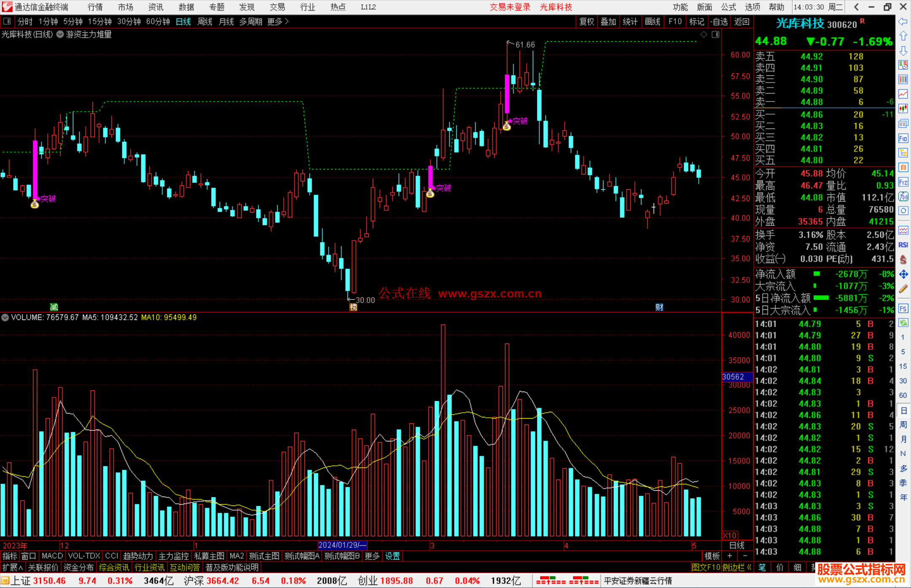Expand the 更多 periods dropdown
This screenshot has height=588, width=911.
tap(278, 21)
